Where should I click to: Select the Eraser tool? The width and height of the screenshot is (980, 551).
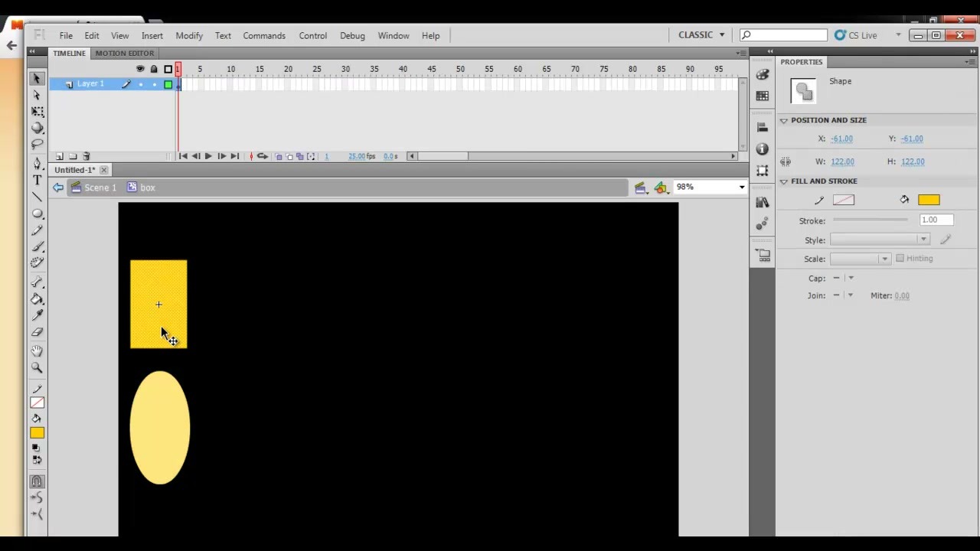point(37,332)
